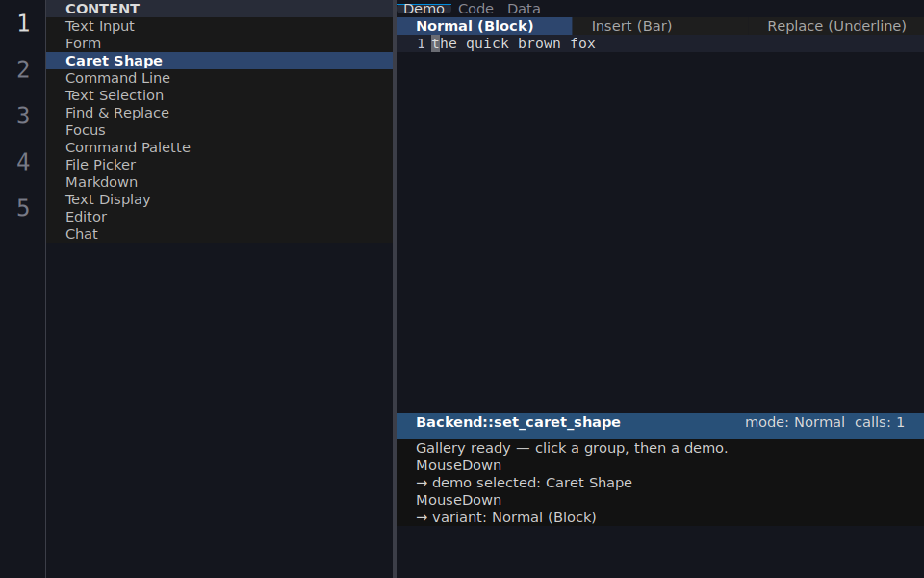The height and width of the screenshot is (578, 924).
Task: Switch to the Demo tab
Action: click(423, 9)
